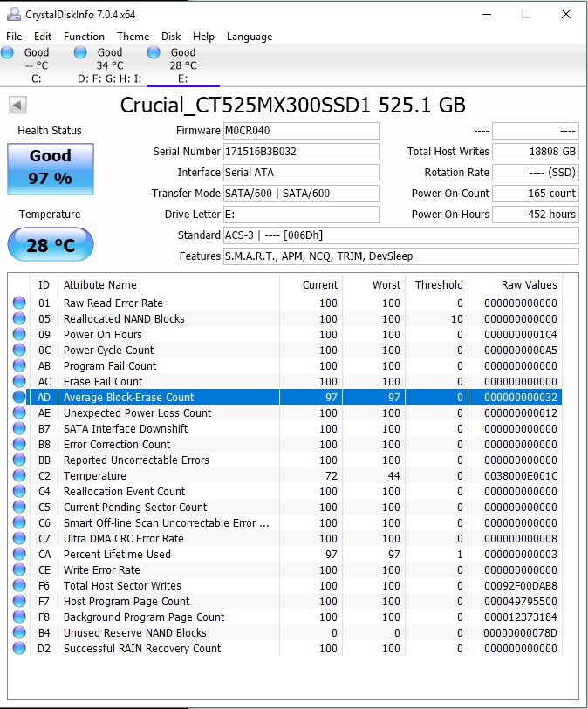
Task: Click the Standard field ACS-3
Action: pos(401,235)
